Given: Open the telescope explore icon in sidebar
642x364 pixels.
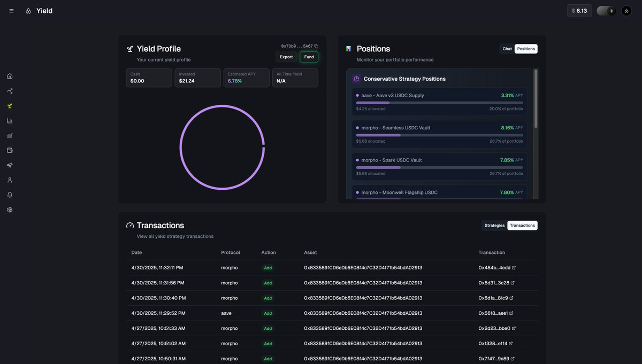Looking at the screenshot, I should (10, 165).
